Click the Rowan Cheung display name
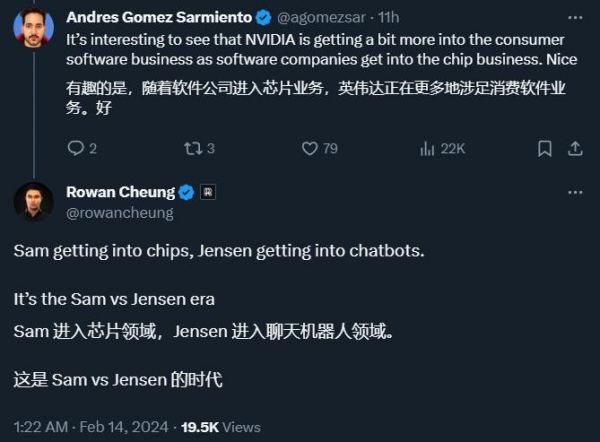 click(x=120, y=192)
